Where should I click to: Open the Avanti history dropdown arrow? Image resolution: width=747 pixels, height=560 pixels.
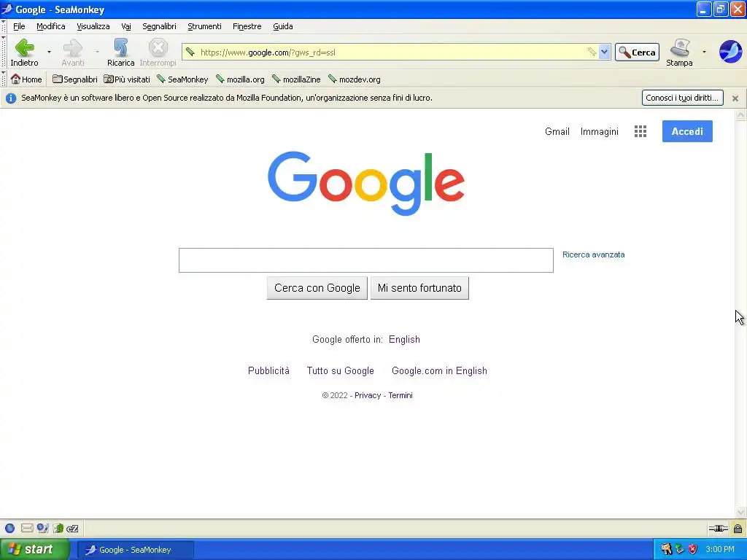(97, 52)
